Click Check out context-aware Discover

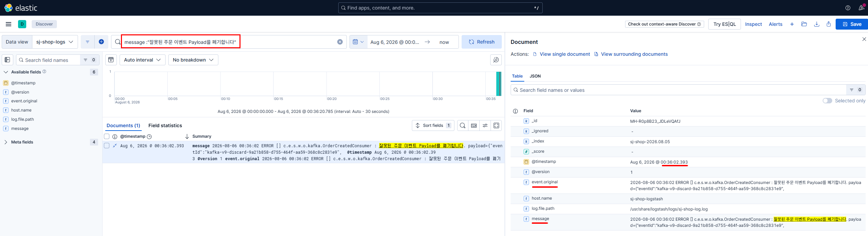(665, 24)
